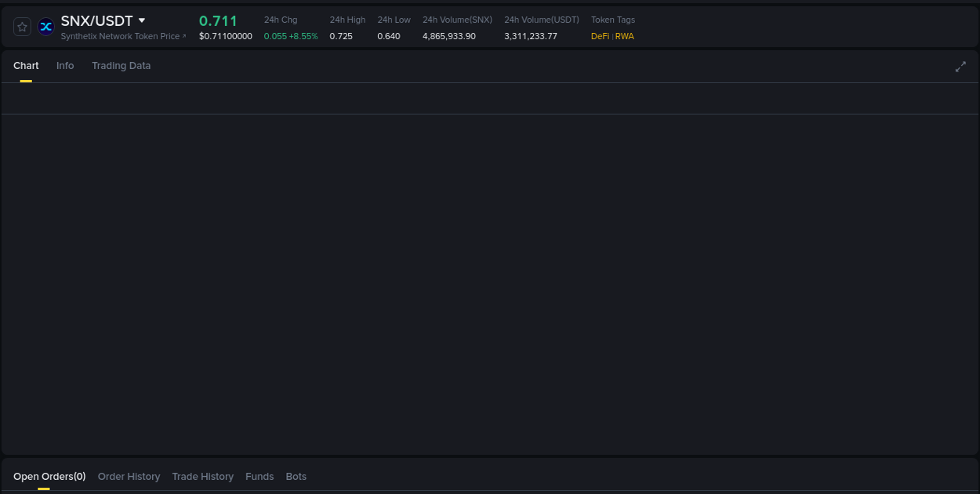View Order History
The height and width of the screenshot is (494, 980).
[129, 476]
